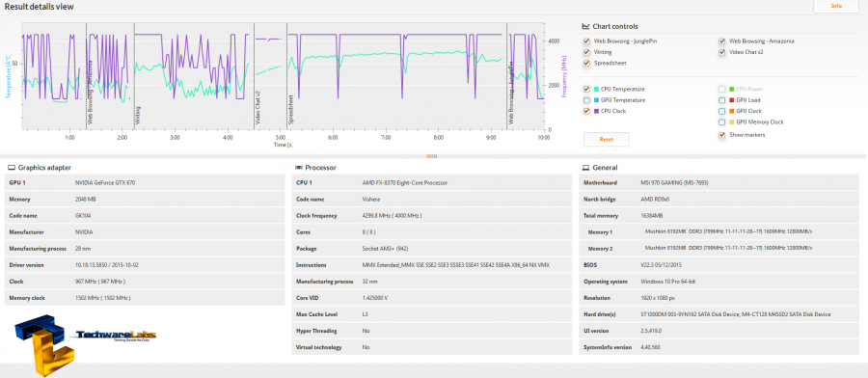Enable the GPU Load series
The image size is (868, 378).
tap(721, 100)
